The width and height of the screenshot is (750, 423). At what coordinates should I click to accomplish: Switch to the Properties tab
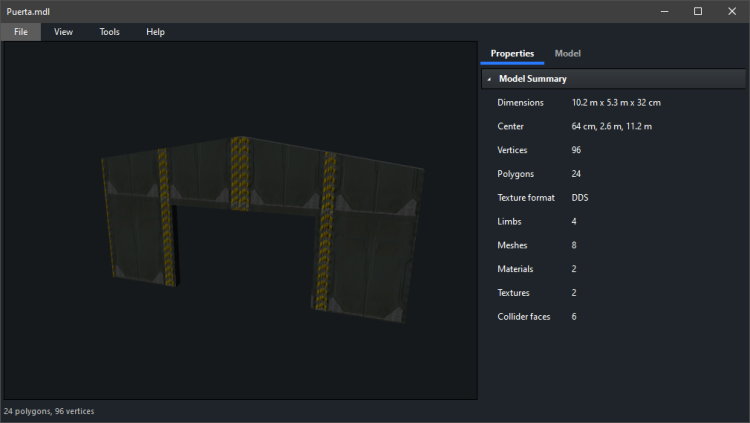512,53
